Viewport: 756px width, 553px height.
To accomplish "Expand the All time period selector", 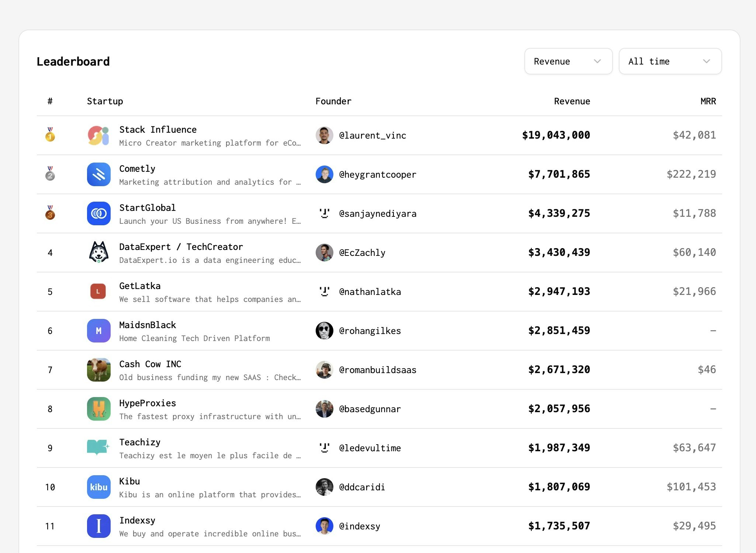I will (x=670, y=61).
